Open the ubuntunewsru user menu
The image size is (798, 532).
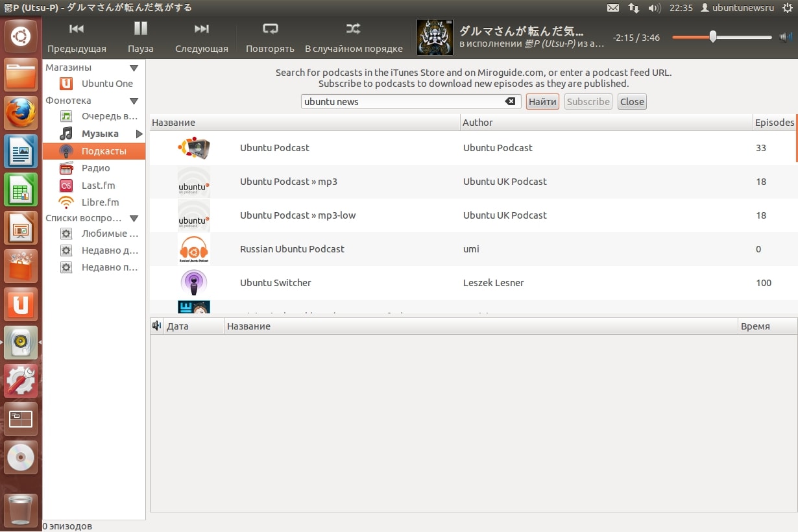click(x=738, y=8)
